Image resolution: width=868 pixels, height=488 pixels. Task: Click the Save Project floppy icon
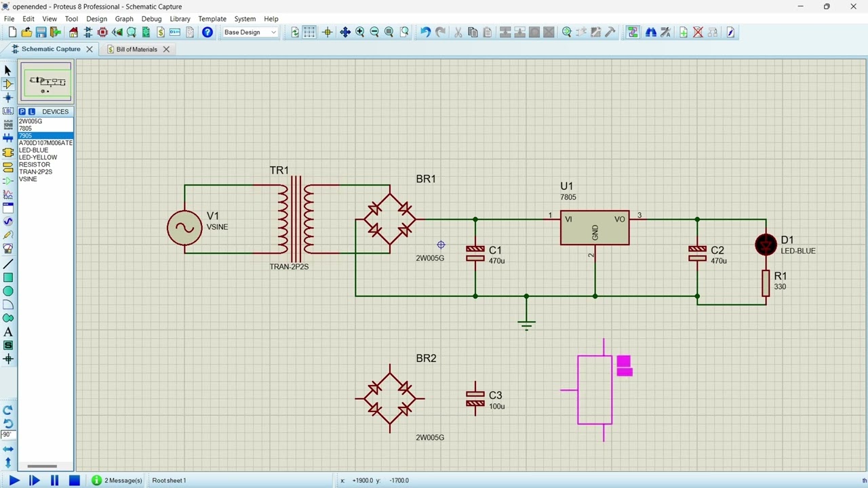click(41, 32)
